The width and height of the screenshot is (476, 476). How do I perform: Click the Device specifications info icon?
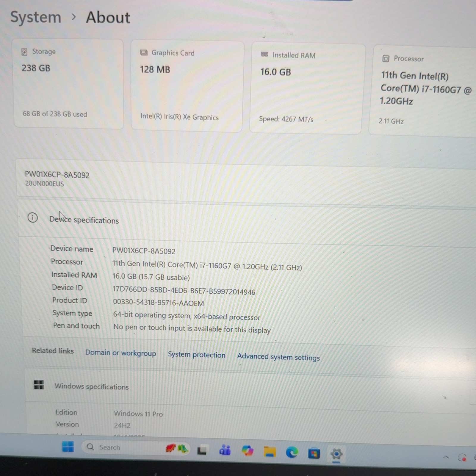[x=33, y=218]
